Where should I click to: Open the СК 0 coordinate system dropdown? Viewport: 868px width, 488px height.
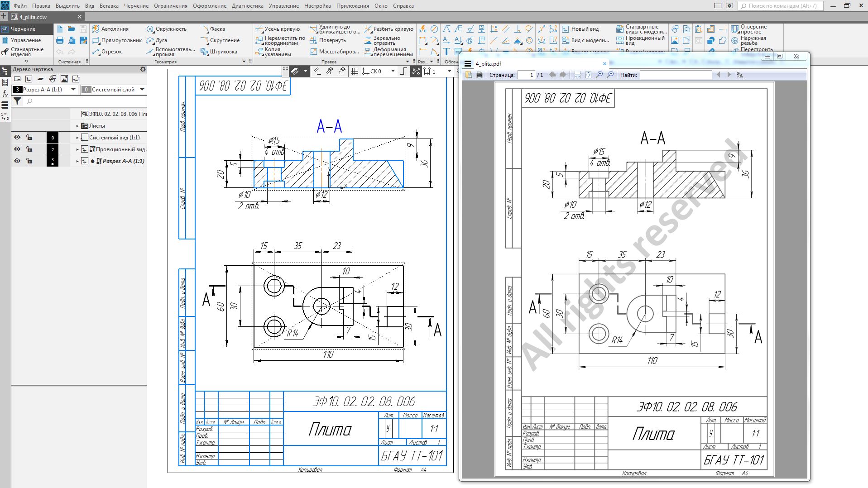393,71
